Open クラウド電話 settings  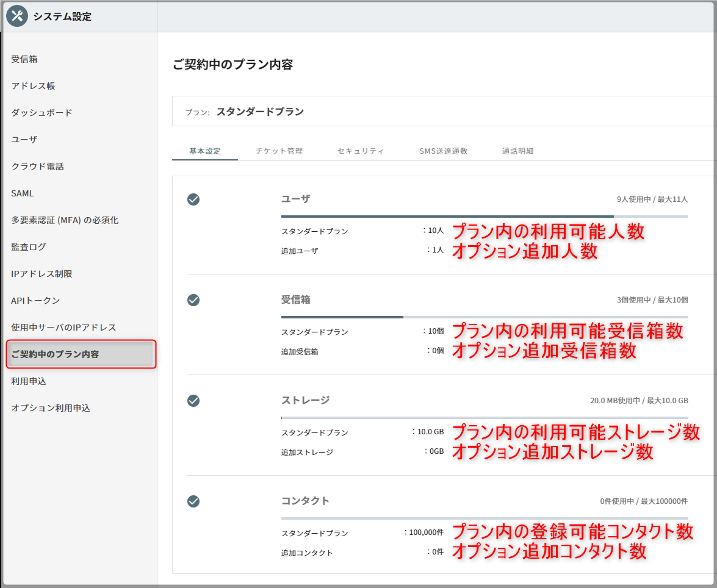click(37, 167)
